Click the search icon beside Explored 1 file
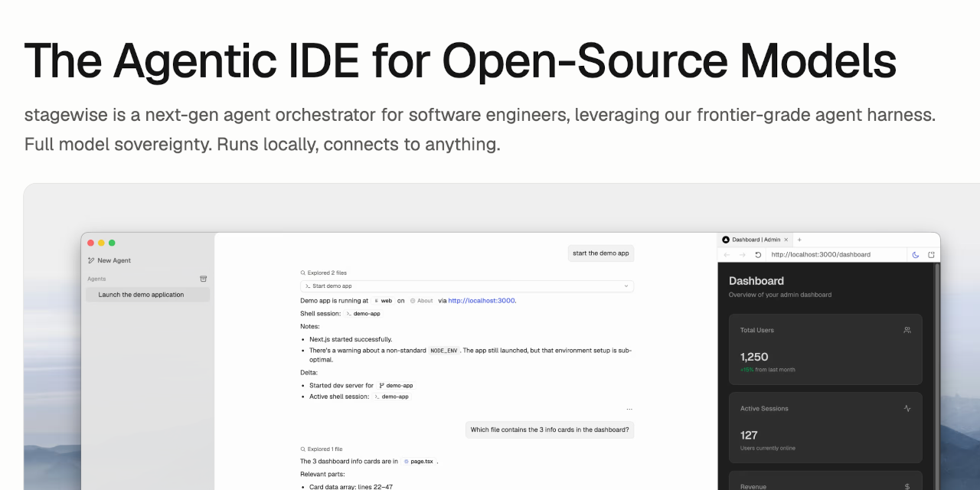Screen dimensions: 980x490 click(303, 449)
